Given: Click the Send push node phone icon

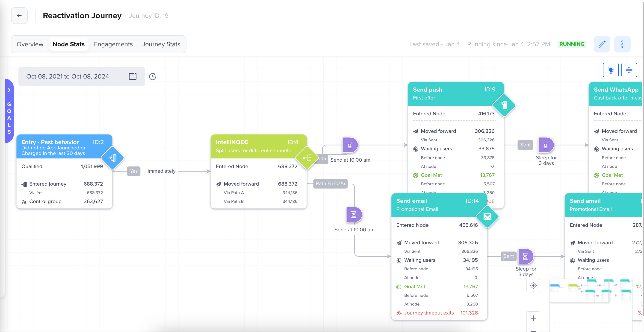Looking at the screenshot, I should 504,105.
